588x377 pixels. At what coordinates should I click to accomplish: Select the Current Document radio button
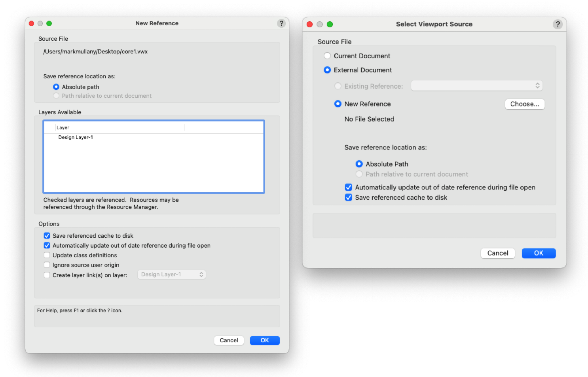tap(327, 56)
